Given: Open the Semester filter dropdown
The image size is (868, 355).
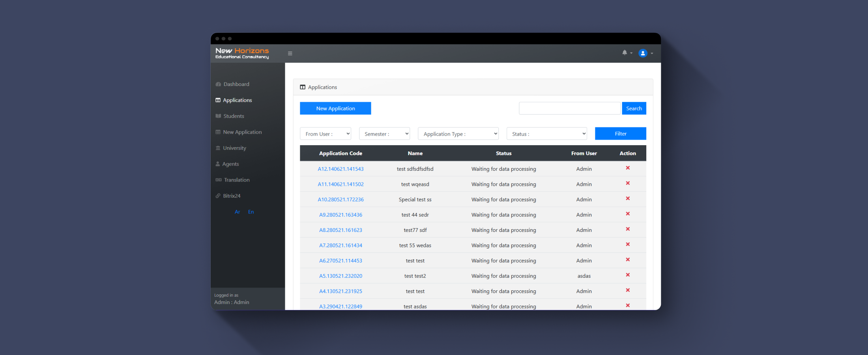Looking at the screenshot, I should point(384,134).
